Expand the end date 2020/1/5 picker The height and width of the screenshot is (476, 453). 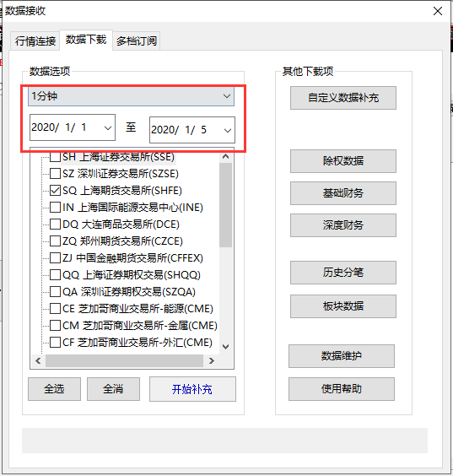228,130
